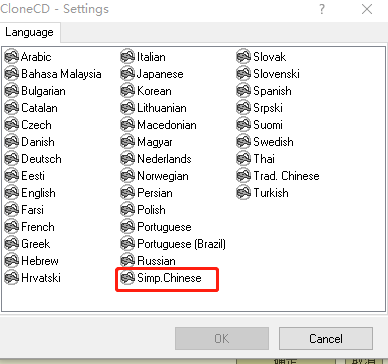
Task: Choose the Portuguese label
Action: [x=164, y=227]
